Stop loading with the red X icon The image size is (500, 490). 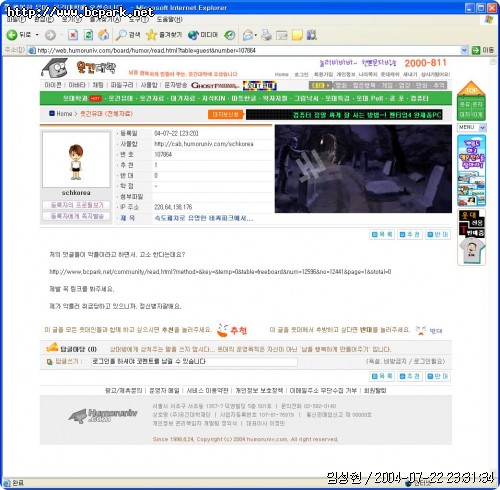coord(73,35)
